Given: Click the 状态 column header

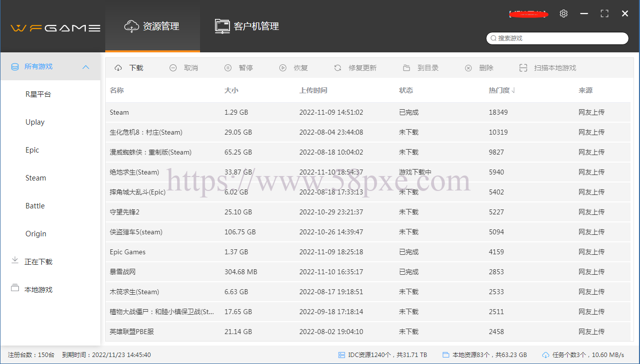Looking at the screenshot, I should click(x=406, y=90).
